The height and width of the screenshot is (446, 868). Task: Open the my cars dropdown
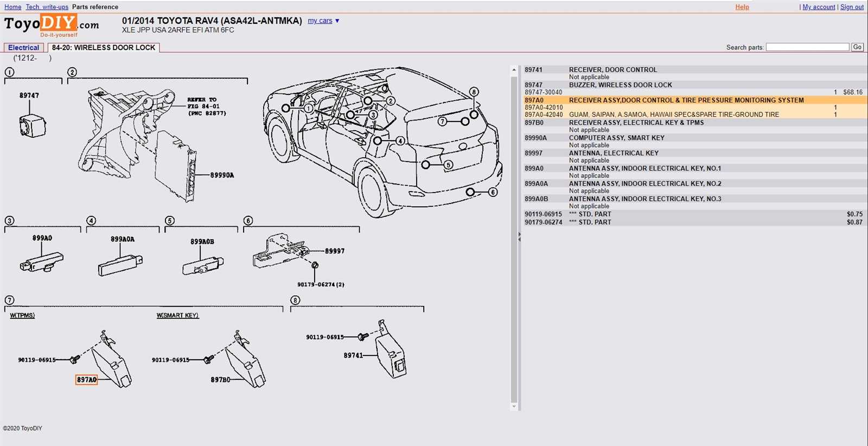point(320,21)
